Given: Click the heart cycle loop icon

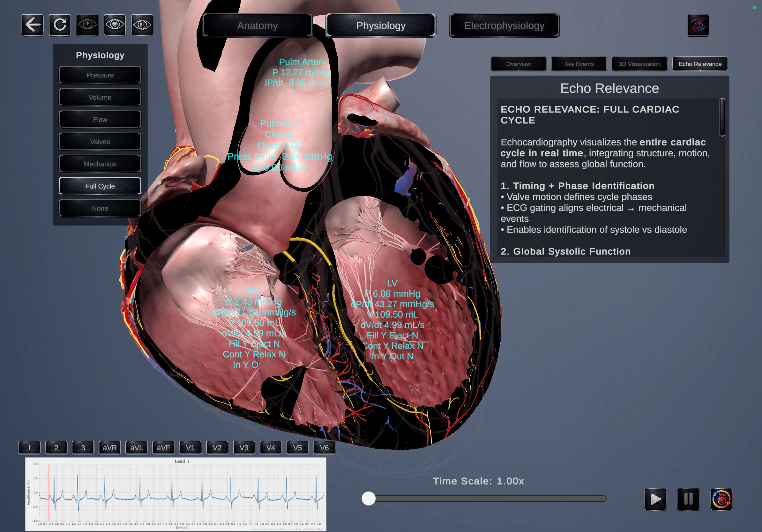Looking at the screenshot, I should click(x=721, y=499).
